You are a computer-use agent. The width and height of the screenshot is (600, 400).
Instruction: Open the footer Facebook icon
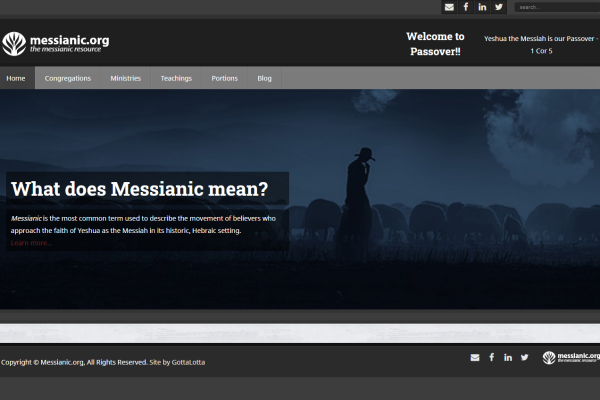(x=492, y=357)
